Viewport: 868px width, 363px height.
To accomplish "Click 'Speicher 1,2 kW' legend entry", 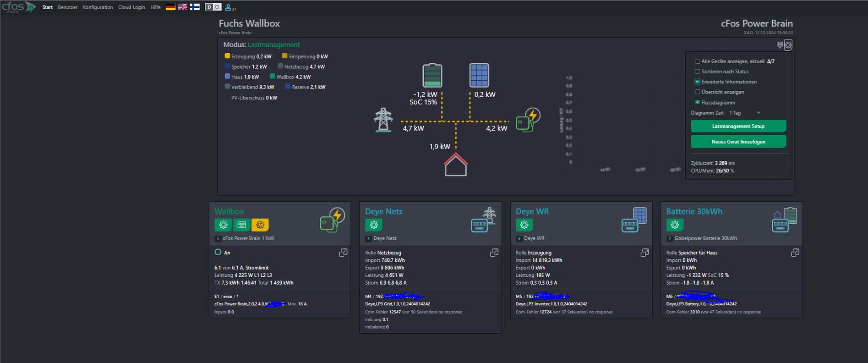I will (x=246, y=66).
